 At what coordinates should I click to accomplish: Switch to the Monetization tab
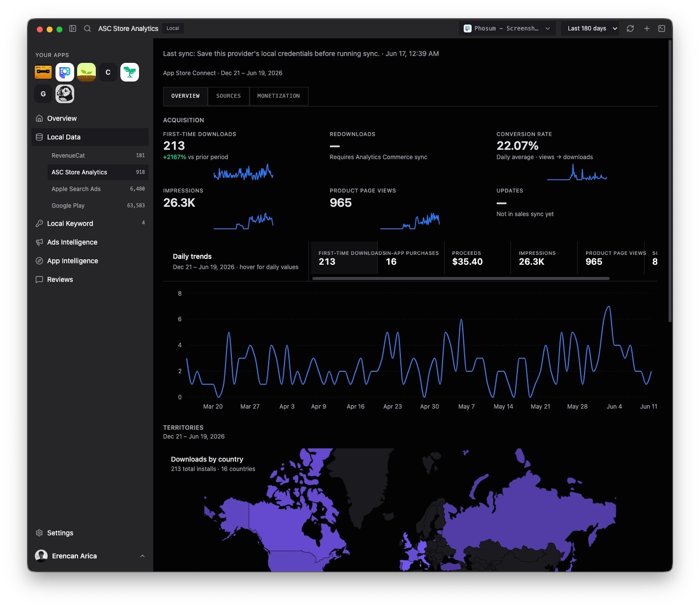279,96
